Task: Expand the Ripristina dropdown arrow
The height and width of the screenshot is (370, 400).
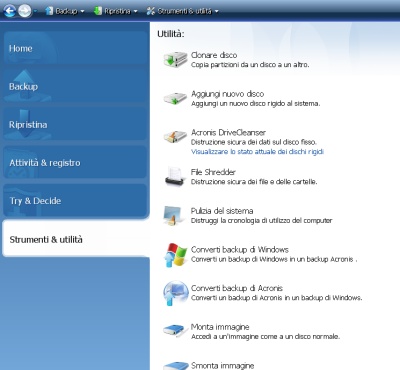Action: [x=135, y=12]
